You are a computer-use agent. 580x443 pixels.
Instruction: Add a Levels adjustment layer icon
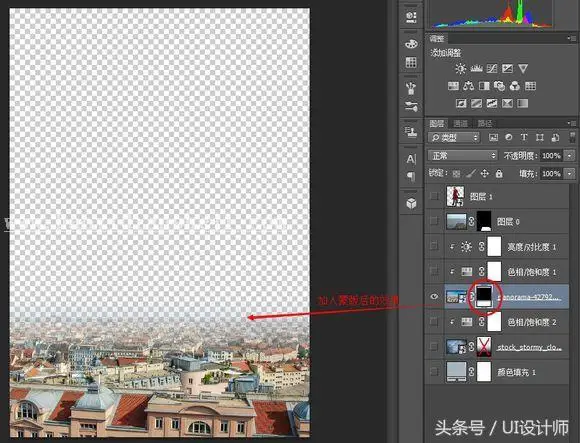(476, 68)
